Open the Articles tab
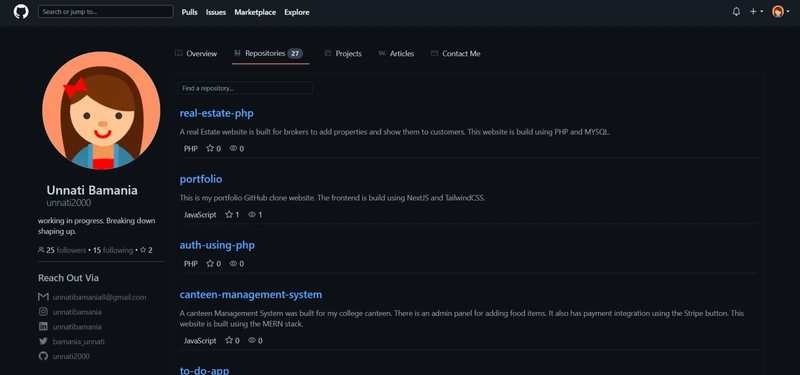The width and height of the screenshot is (800, 375). pyautogui.click(x=396, y=54)
